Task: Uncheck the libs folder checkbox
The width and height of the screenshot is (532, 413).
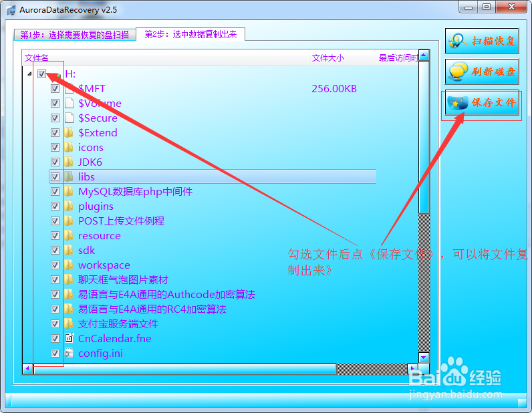Action: pos(55,177)
